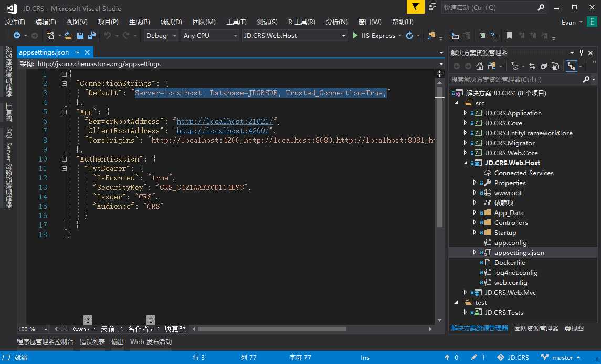Toggle the Preview Selected Items button
This screenshot has height=364, width=601.
pos(572,66)
